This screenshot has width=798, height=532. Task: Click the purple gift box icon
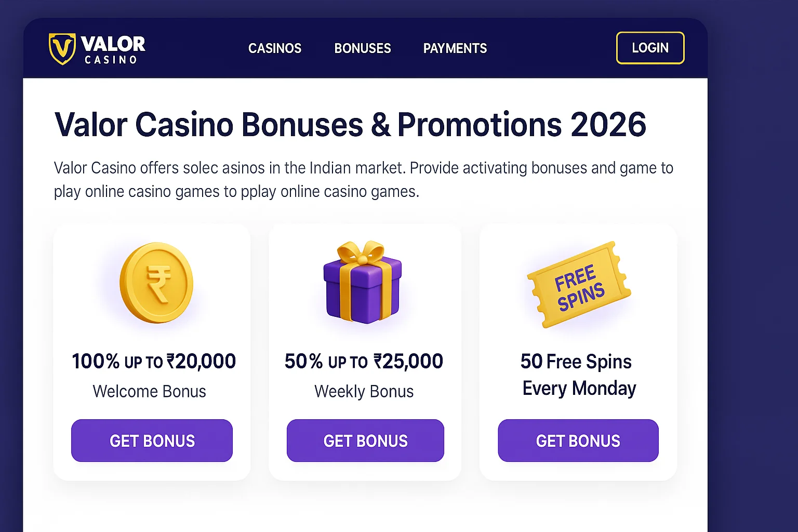(x=363, y=283)
